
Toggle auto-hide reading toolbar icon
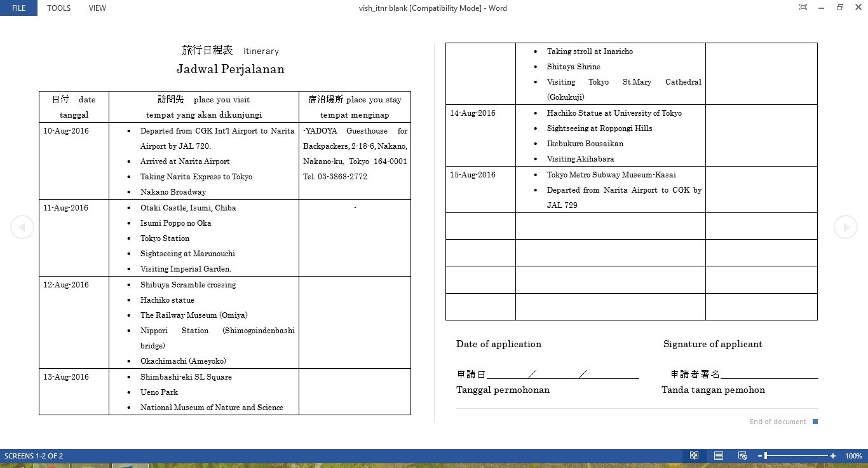click(803, 8)
